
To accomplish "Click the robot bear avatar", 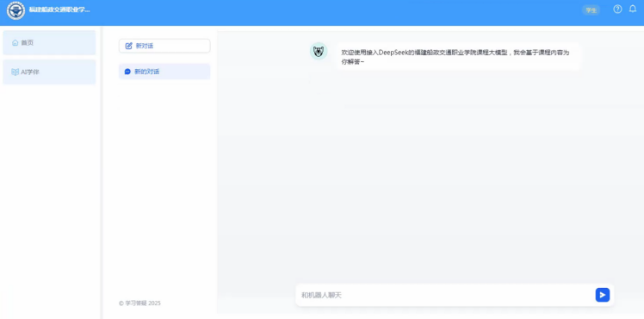I will coord(319,52).
